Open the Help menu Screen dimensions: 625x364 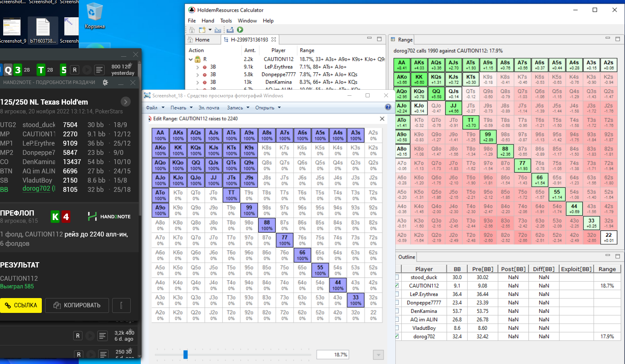point(268,21)
